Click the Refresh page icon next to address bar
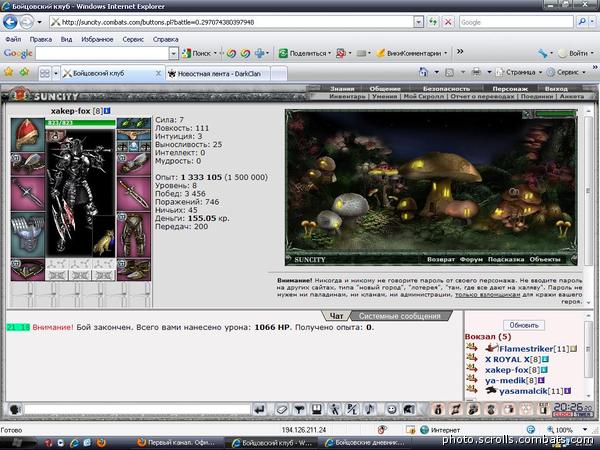The image size is (600, 450). click(x=433, y=22)
